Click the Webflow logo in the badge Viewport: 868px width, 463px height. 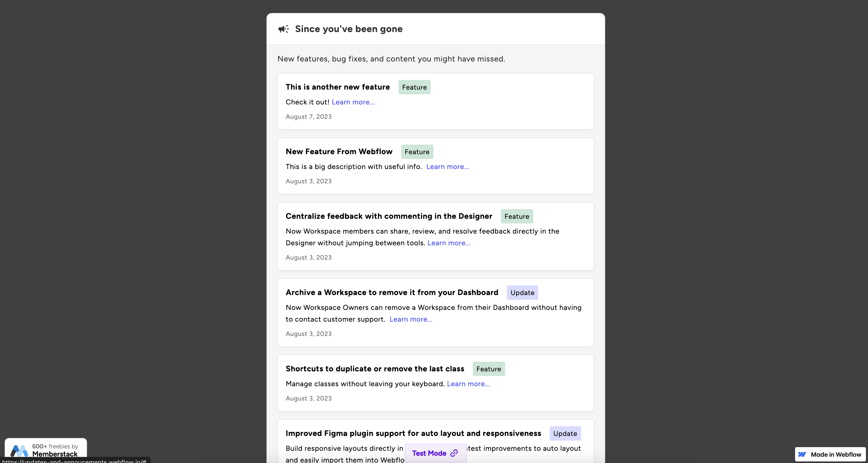coord(802,454)
